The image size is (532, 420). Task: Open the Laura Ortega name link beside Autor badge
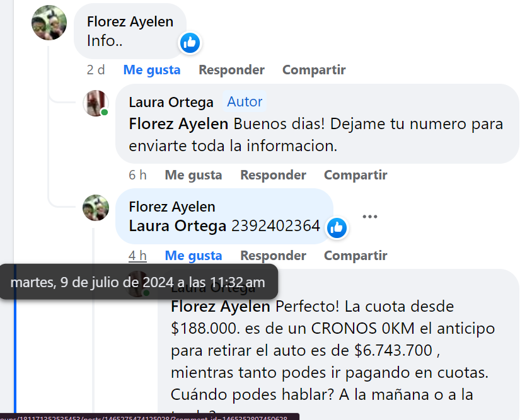point(171,102)
